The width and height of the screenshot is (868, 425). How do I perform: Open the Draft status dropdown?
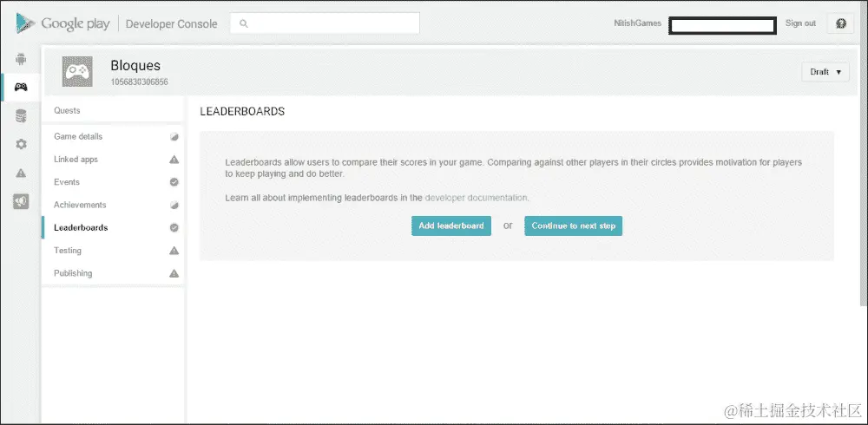pos(825,72)
